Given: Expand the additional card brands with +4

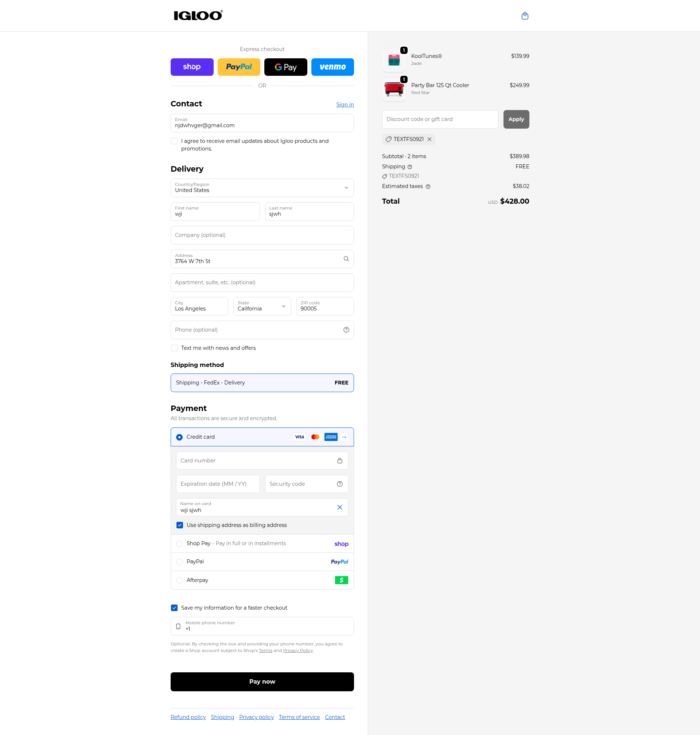Looking at the screenshot, I should pyautogui.click(x=344, y=437).
